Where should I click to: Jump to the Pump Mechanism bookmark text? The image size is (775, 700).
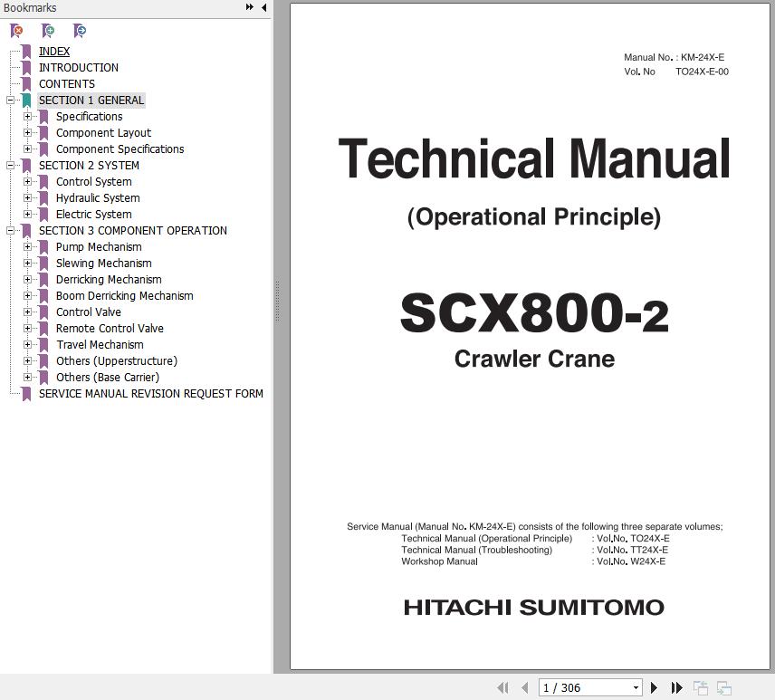click(99, 247)
